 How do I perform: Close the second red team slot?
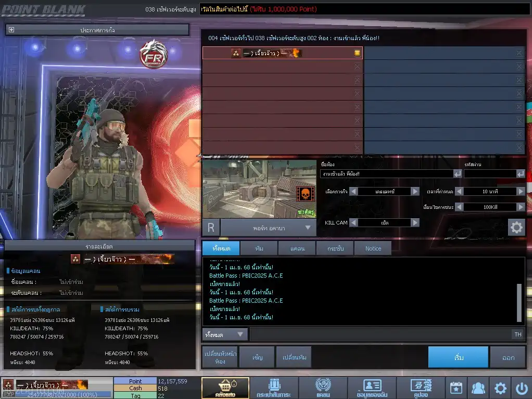(357, 67)
